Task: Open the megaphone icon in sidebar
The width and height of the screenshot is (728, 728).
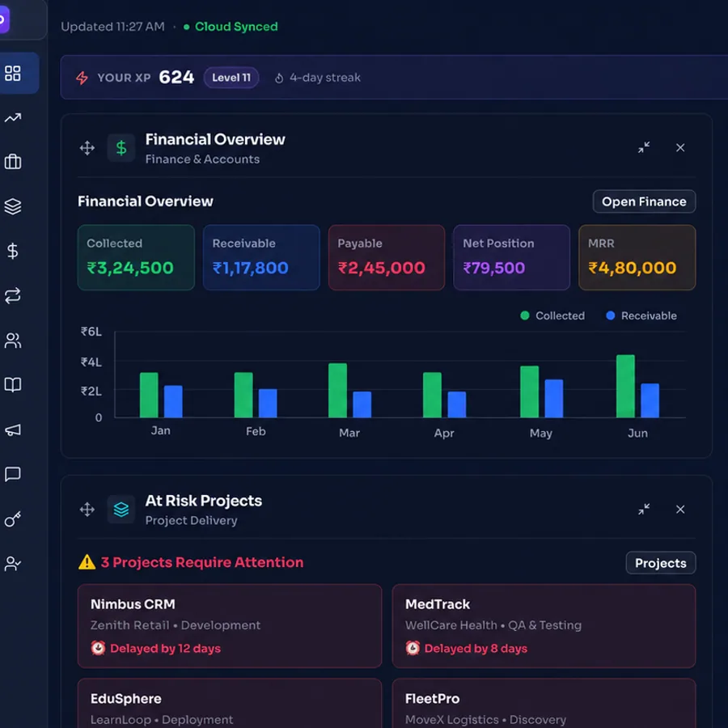Action: [x=12, y=430]
